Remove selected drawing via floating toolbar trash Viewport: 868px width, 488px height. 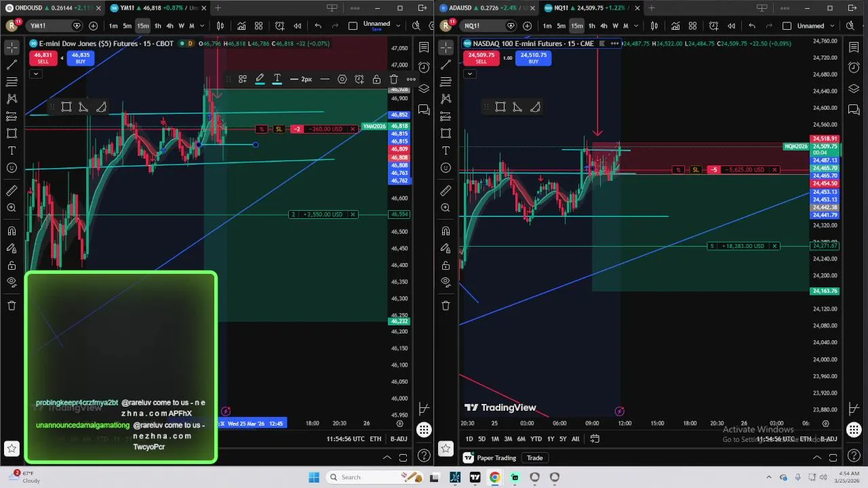click(393, 79)
